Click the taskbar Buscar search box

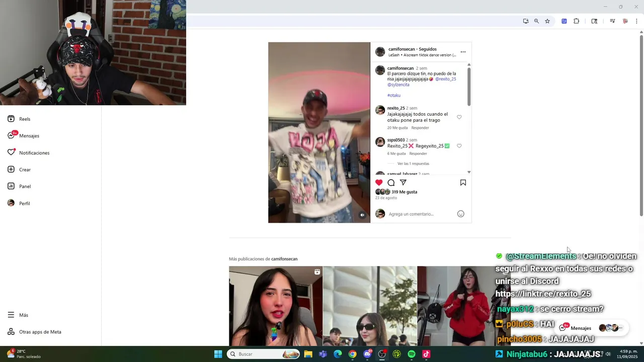[263, 354]
